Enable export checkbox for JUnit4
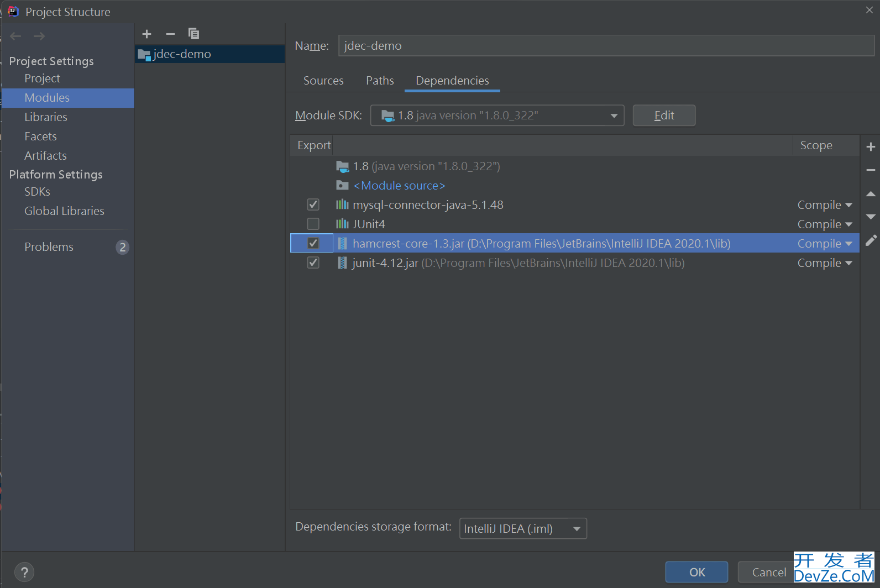The width and height of the screenshot is (880, 588). pos(313,224)
